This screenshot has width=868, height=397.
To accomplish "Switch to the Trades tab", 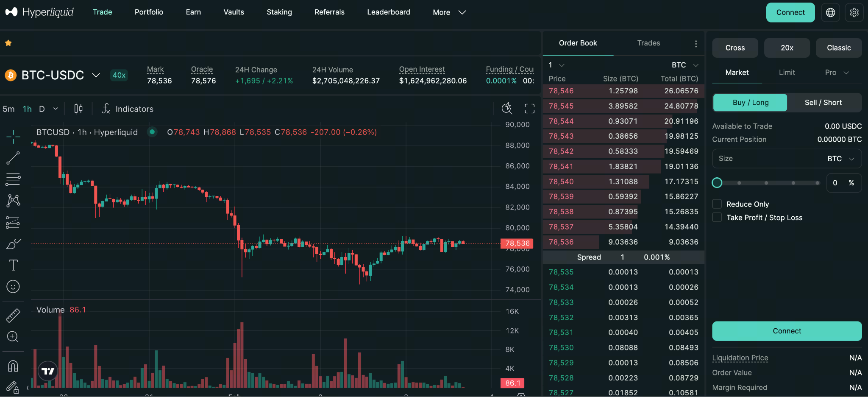I will click(x=648, y=43).
